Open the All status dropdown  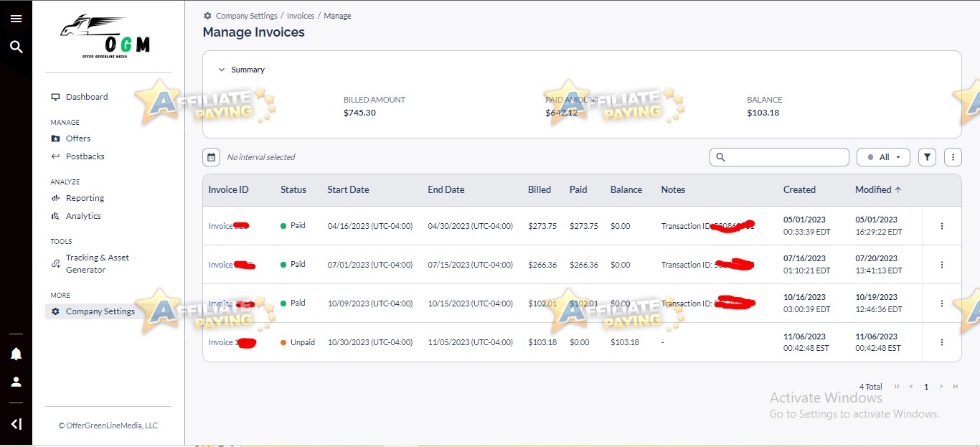(883, 157)
